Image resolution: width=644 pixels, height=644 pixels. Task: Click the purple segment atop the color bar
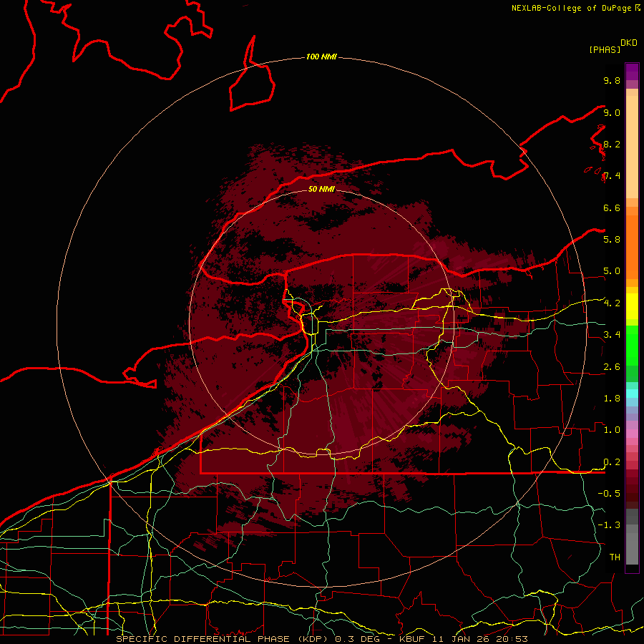632,72
